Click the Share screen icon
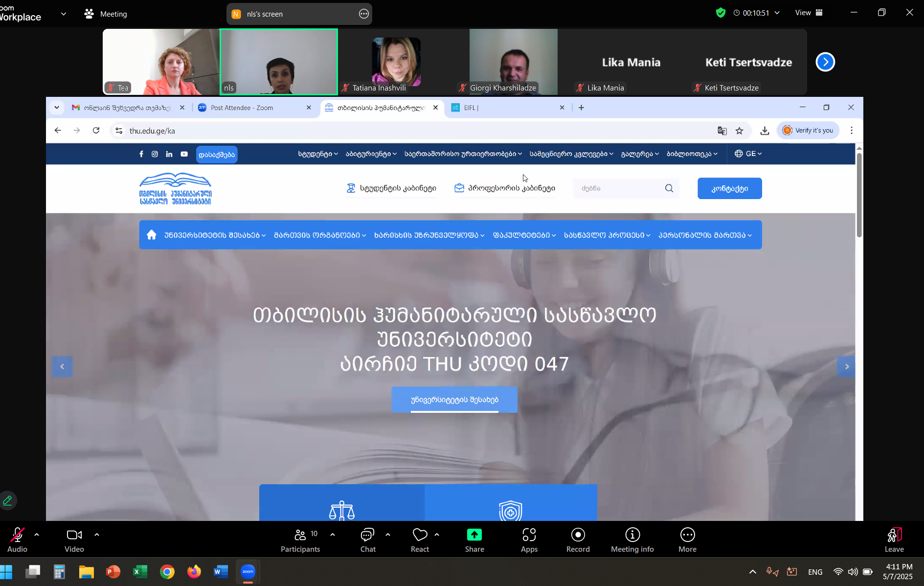The width and height of the screenshot is (924, 586). (474, 535)
